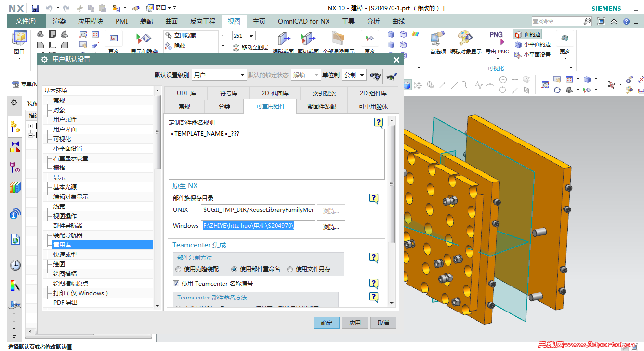Open 首选项 from the ribbon

pyautogui.click(x=438, y=42)
